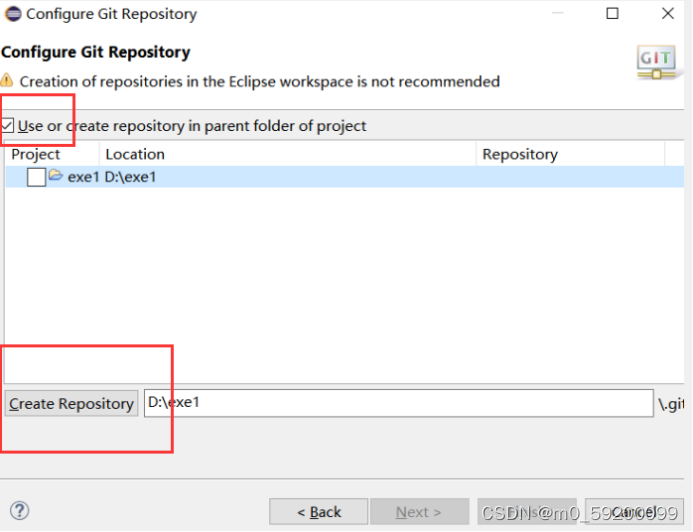Image resolution: width=693 pixels, height=532 pixels.
Task: Click the GIT wizard banner icon
Action: (656, 62)
